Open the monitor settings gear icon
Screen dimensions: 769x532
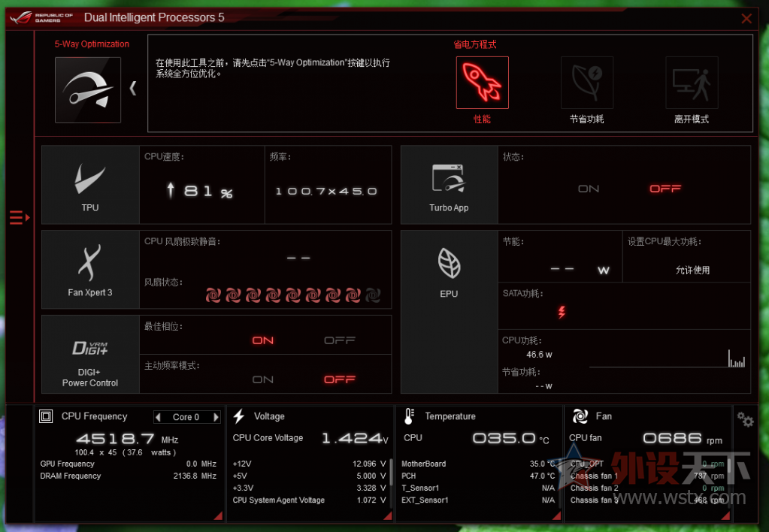745,419
